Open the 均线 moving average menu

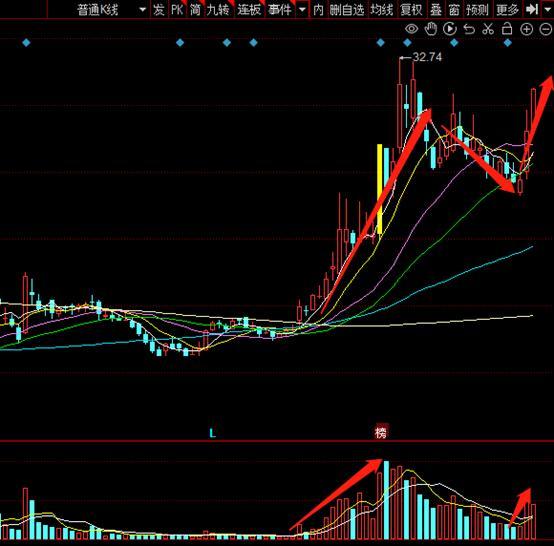pos(382,10)
